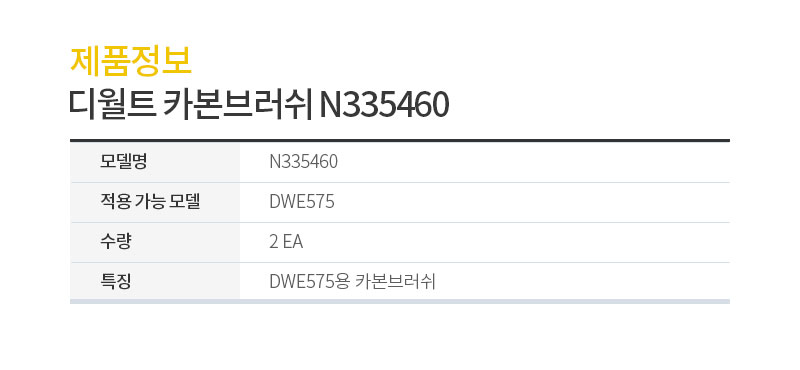Click the EA unit in quantity row
800x370 pixels.
pos(293,242)
